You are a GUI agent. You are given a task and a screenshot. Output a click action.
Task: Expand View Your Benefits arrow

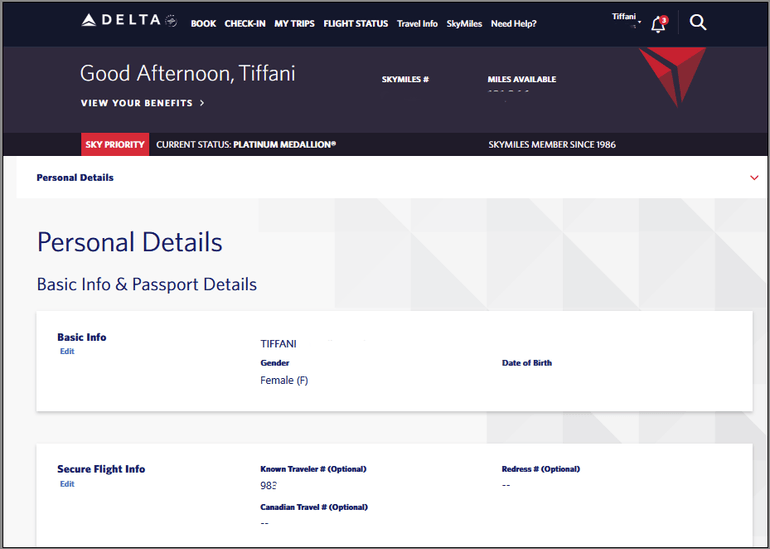pos(202,103)
